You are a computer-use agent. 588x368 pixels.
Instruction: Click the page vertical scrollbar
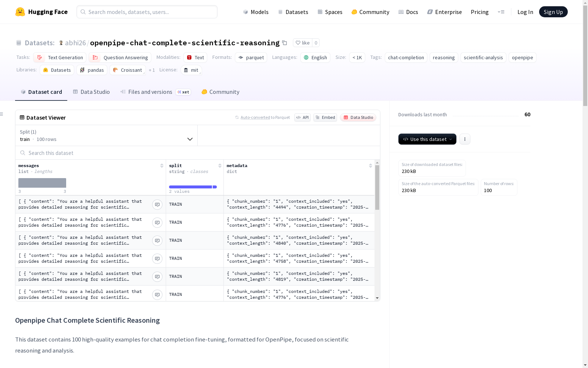[x=585, y=55]
